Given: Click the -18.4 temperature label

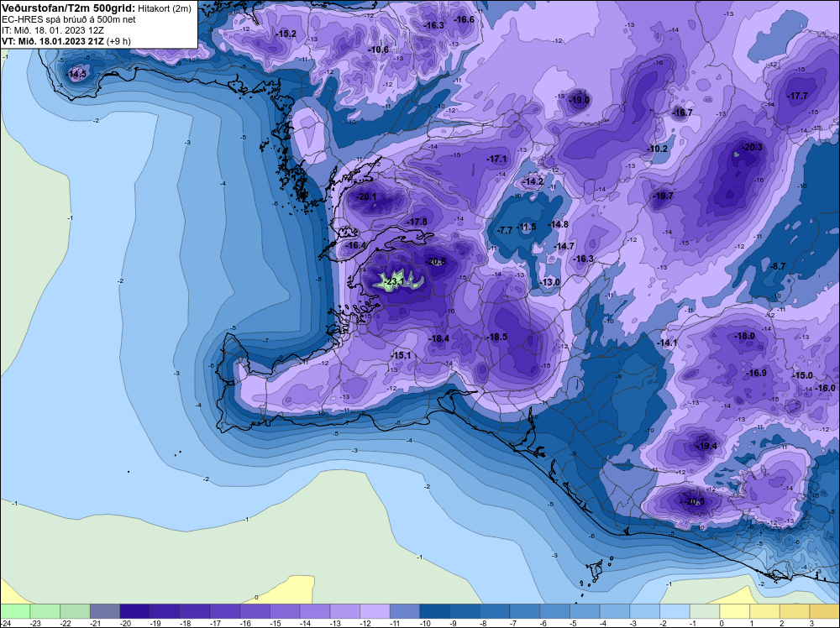Looking at the screenshot, I should (438, 338).
